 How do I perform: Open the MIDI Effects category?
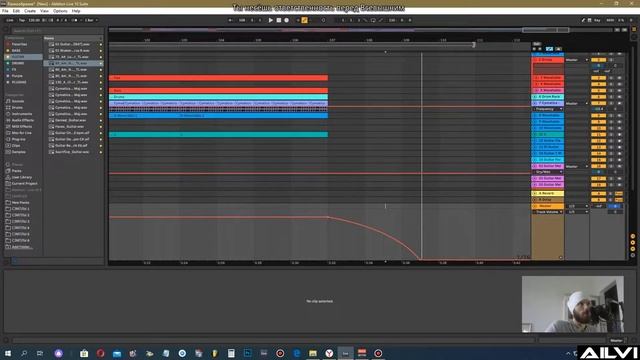[x=22, y=127]
